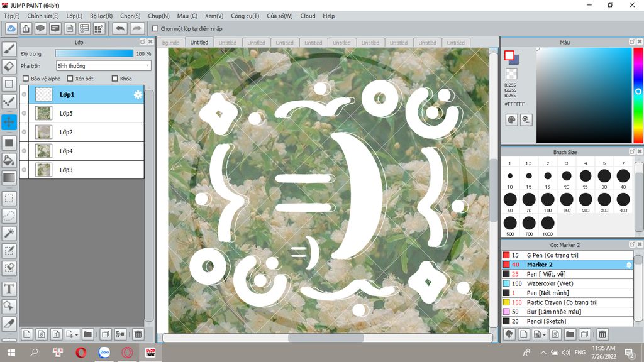This screenshot has height=362, width=644.
Task: Select the Eraser tool
Action: (9, 67)
